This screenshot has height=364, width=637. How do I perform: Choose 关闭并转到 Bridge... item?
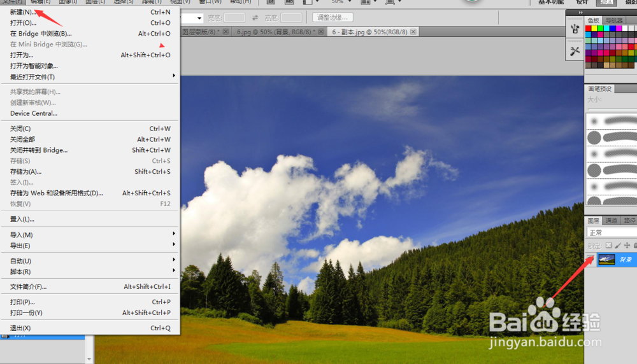click(90, 150)
